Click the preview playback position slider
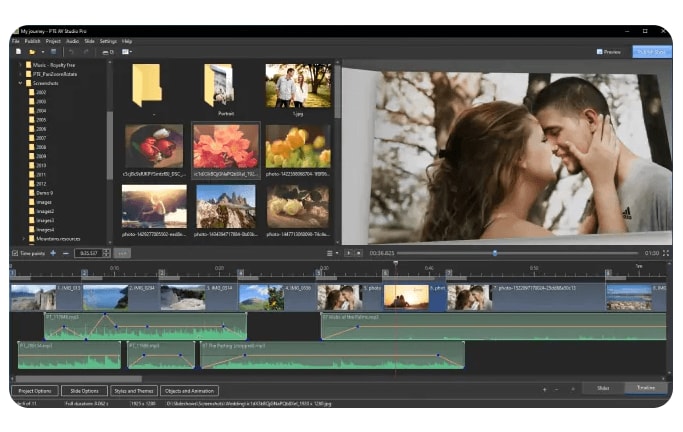 (x=494, y=253)
